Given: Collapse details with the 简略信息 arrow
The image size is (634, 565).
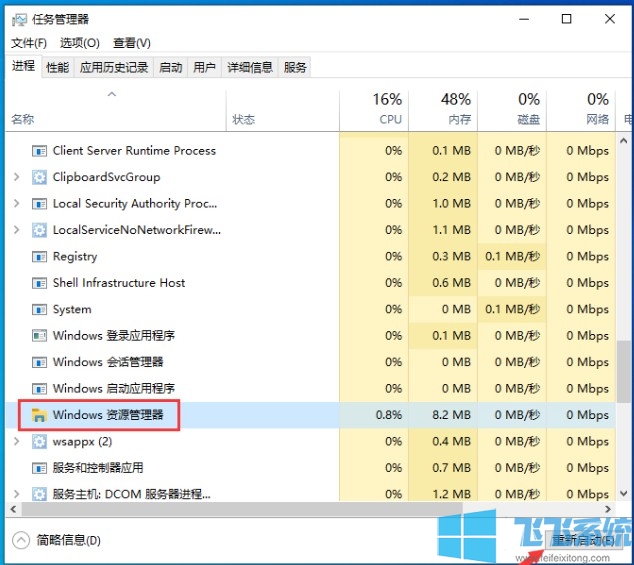Looking at the screenshot, I should coord(20,540).
